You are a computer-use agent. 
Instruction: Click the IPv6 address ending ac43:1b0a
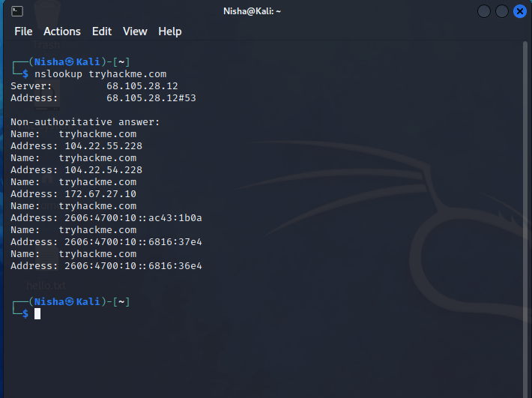pos(133,218)
